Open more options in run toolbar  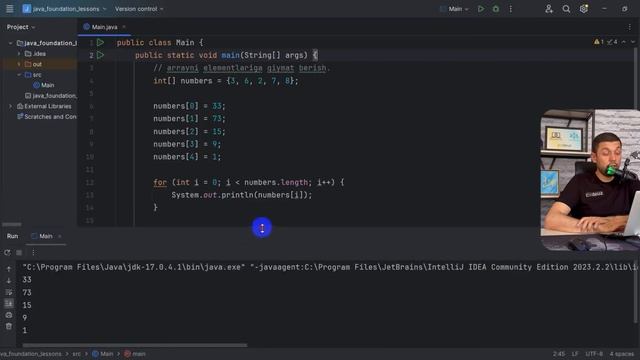pyautogui.click(x=33, y=253)
